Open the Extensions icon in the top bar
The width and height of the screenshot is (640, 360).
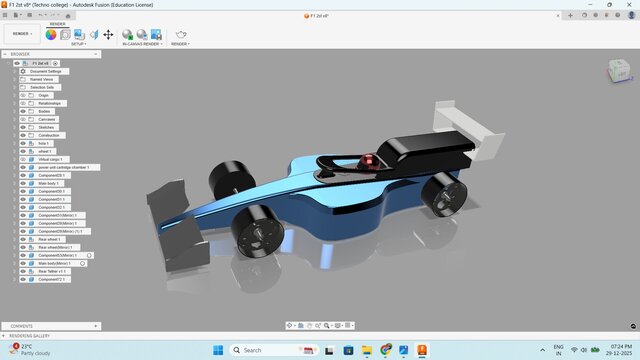584,15
